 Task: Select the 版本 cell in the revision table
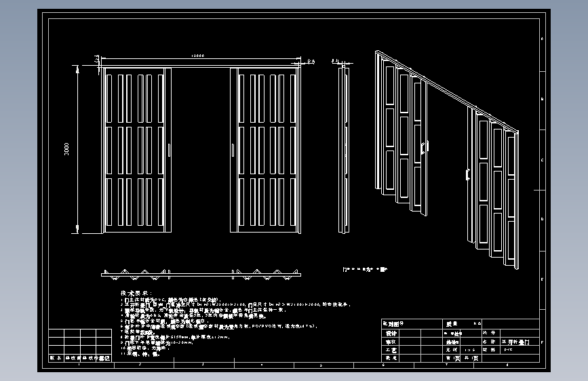point(56,358)
